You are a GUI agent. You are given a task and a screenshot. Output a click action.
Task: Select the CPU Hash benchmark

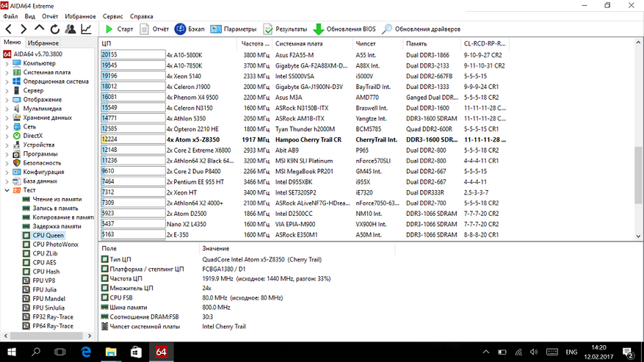coord(40,272)
